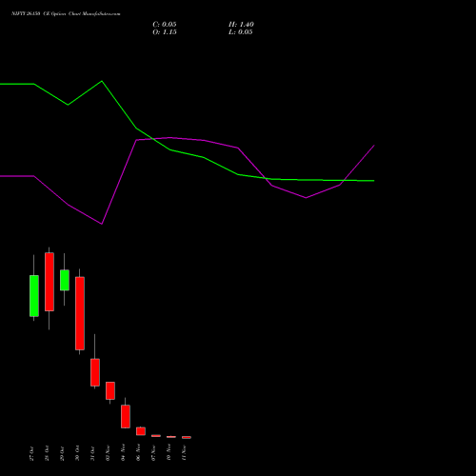Viewport: 476px width, 476px height.
Task: Select the 06 Nov date label
Action: point(138,453)
